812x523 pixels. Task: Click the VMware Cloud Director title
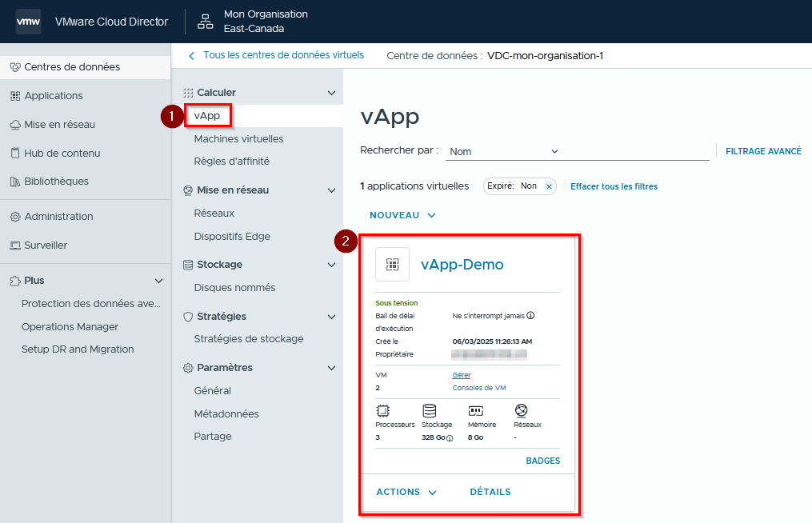click(111, 22)
